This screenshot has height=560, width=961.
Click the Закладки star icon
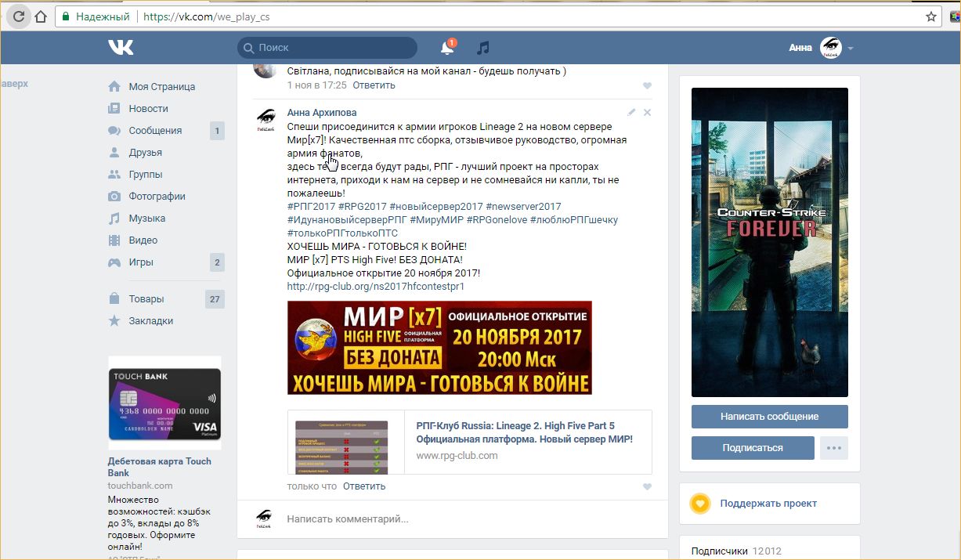[x=114, y=320]
